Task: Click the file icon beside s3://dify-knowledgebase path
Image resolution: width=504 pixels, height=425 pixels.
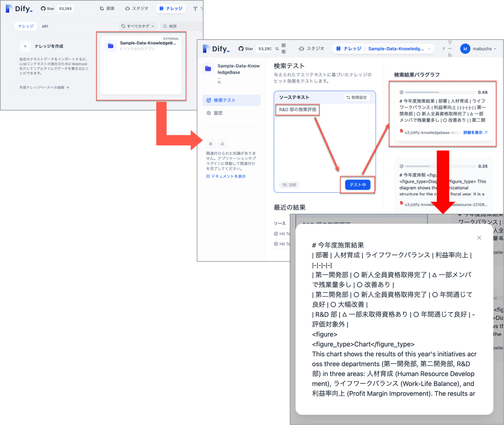Action: click(x=401, y=131)
